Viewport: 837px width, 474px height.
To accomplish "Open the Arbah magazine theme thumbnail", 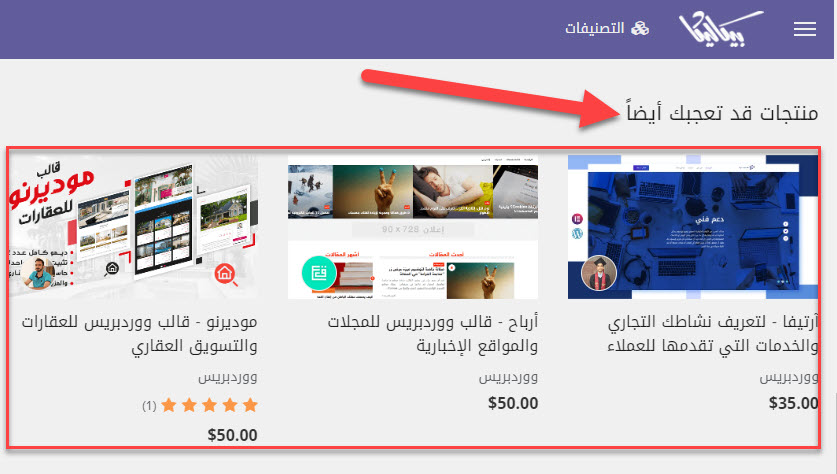I will [x=413, y=227].
